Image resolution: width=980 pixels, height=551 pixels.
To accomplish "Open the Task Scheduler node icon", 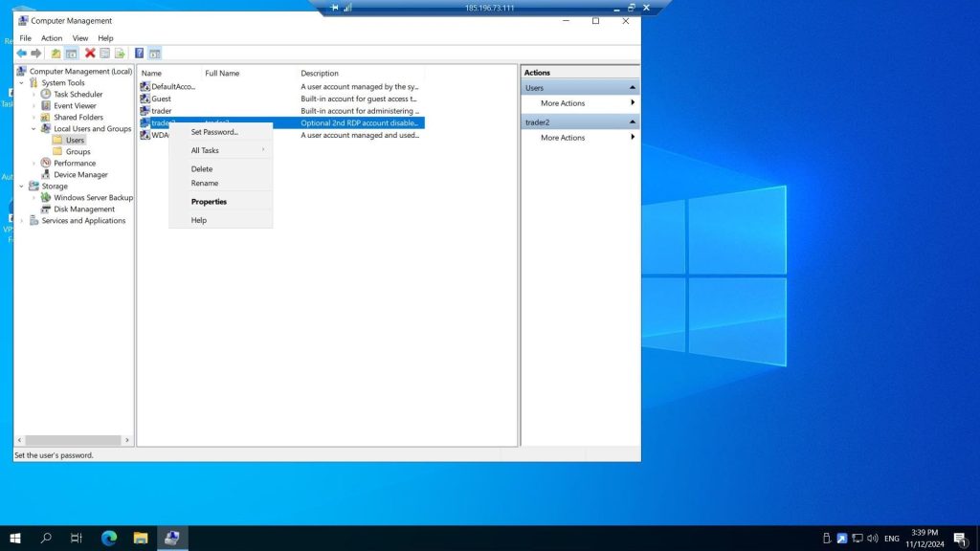I will [46, 95].
